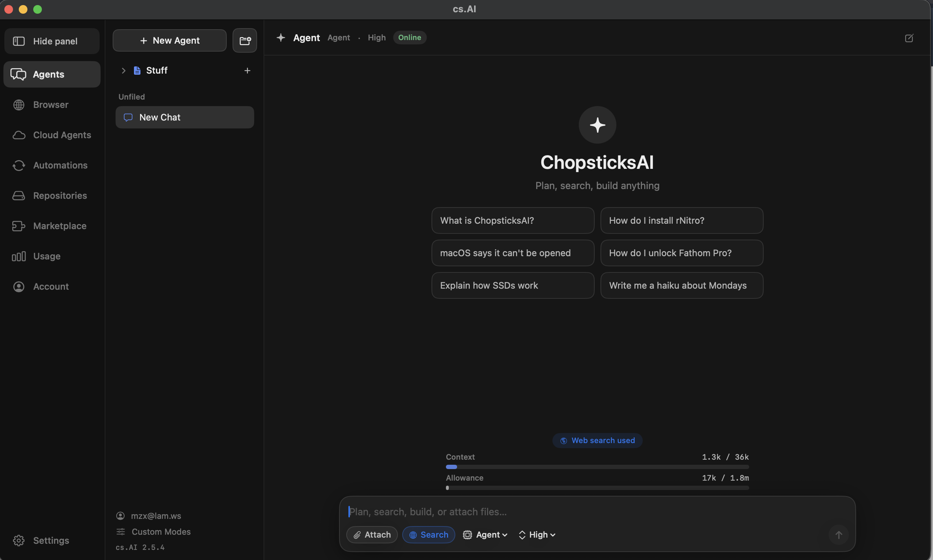Click the Agent sparkle icon in the header
The image size is (933, 560).
281,38
